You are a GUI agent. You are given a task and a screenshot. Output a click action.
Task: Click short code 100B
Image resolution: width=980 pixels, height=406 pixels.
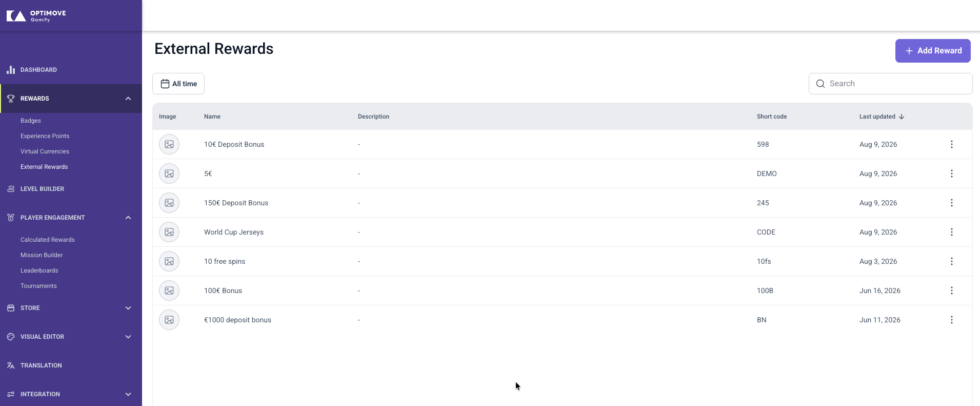point(765,291)
